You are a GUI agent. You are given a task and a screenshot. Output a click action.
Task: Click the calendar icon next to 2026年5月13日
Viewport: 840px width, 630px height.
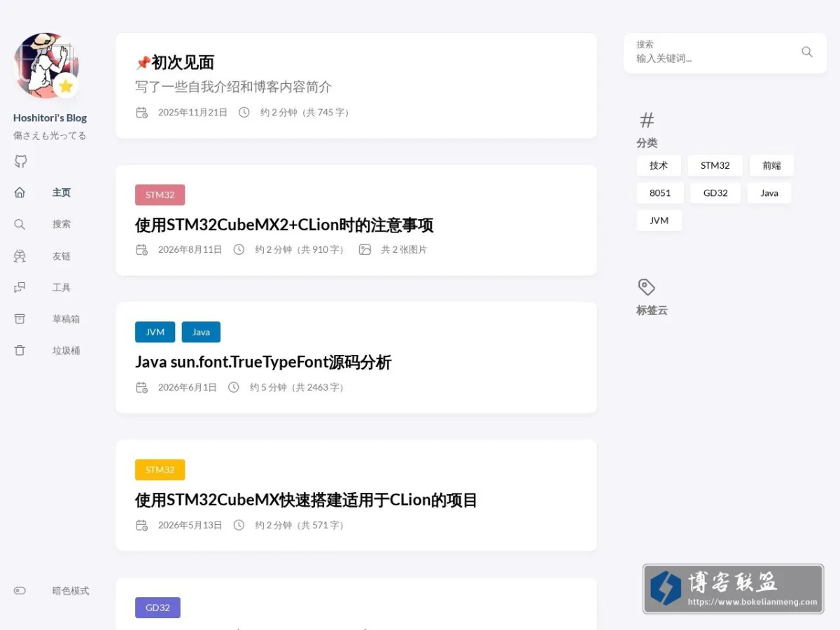click(x=141, y=525)
